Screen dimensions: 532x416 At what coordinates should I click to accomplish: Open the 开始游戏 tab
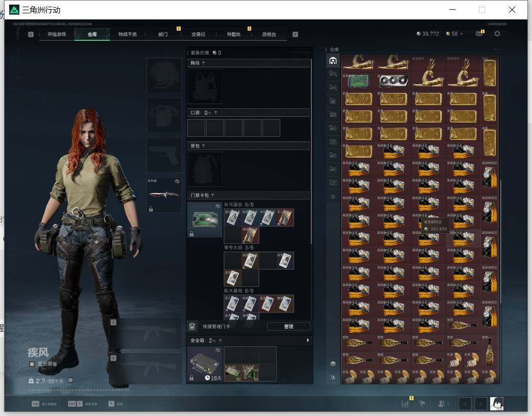pos(57,34)
